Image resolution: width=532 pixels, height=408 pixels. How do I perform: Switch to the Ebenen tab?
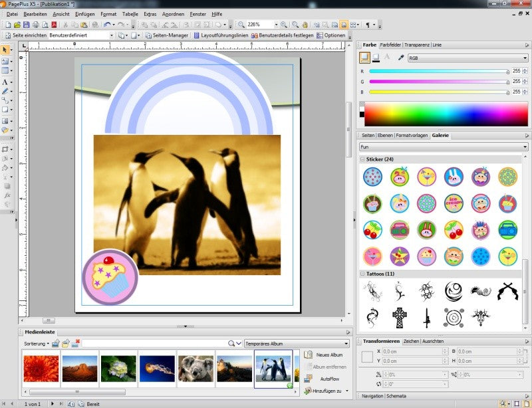[385, 136]
